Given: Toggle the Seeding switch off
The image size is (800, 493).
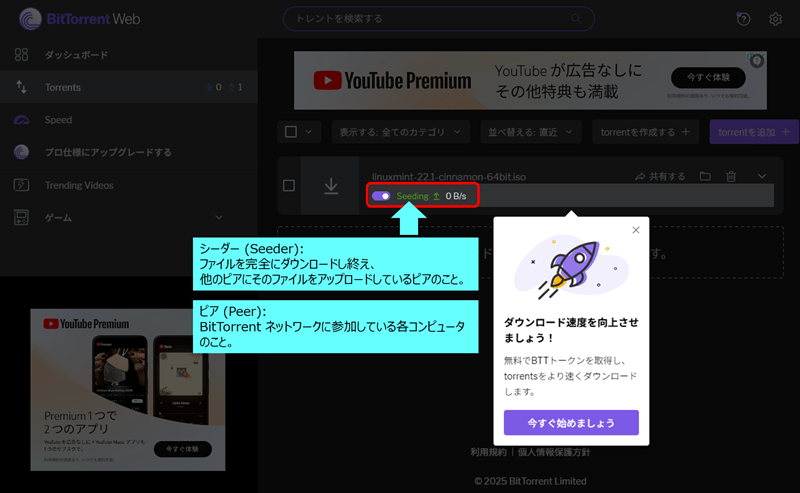Looking at the screenshot, I should pos(381,196).
